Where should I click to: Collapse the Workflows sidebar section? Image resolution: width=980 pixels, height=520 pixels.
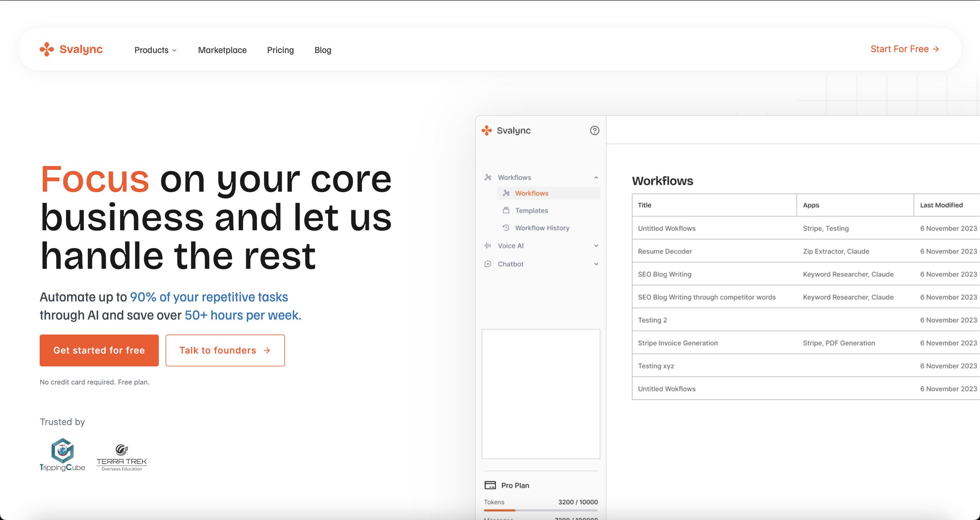596,178
